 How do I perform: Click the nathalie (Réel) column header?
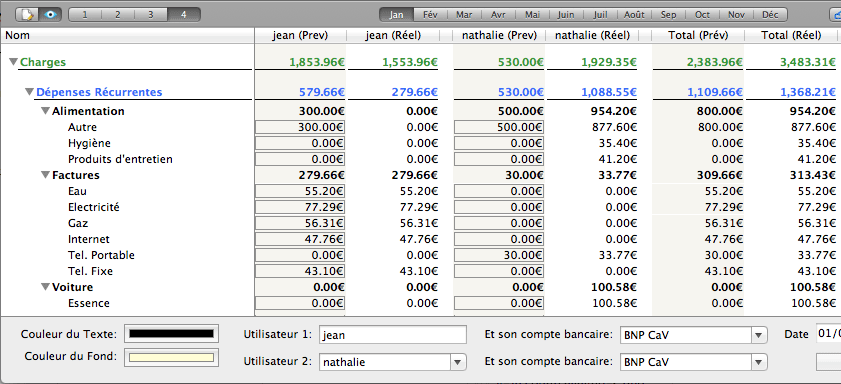coord(592,35)
